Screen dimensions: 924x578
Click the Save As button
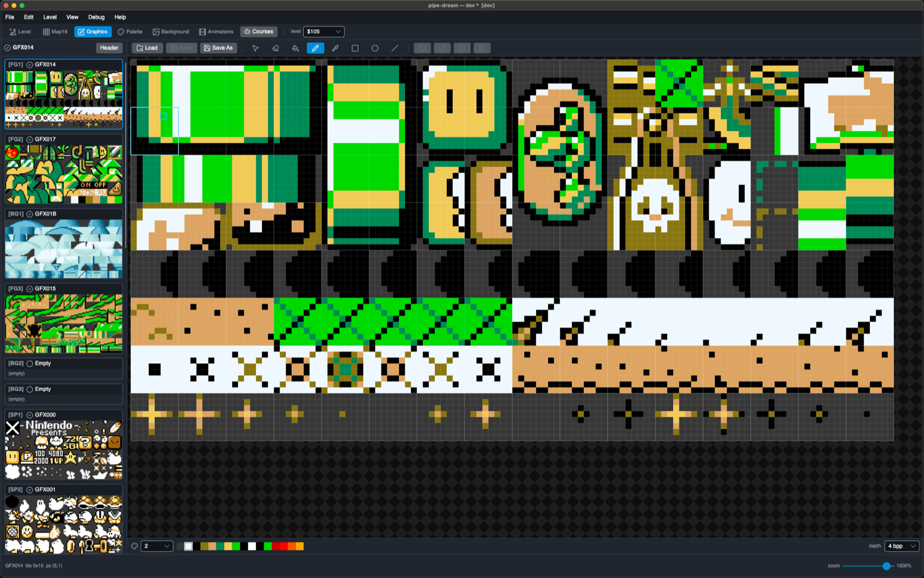pos(218,48)
